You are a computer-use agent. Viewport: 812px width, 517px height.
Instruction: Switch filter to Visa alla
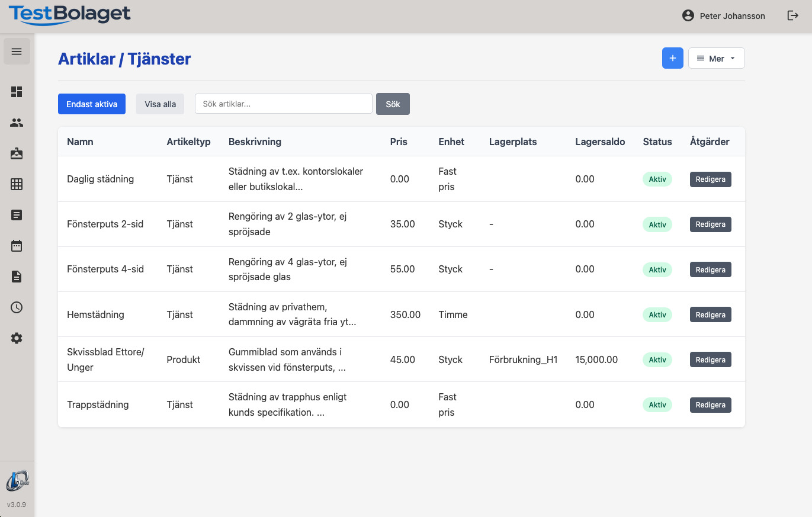point(160,104)
